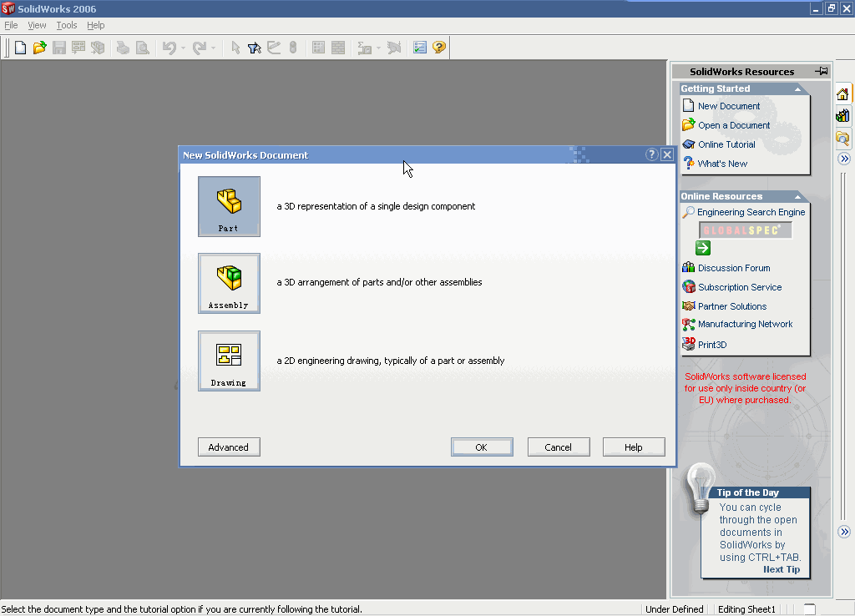Click the Print toolbar icon
Screen dimensions: 855x616
[x=124, y=48]
